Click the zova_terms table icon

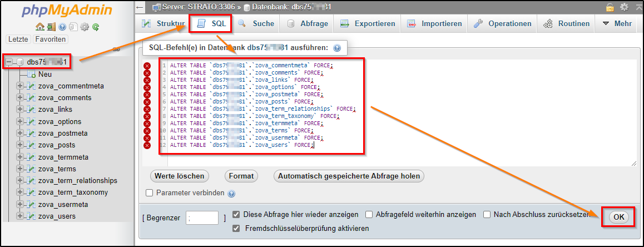point(31,169)
